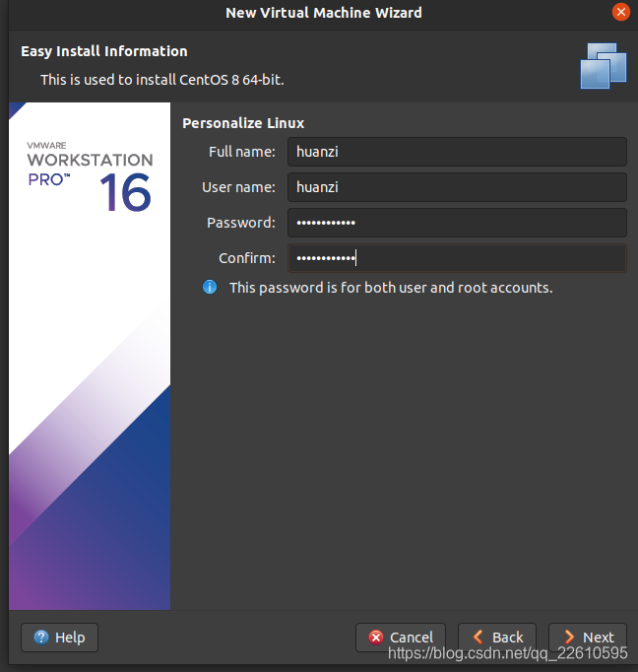
Task: Click the 'Confirm:' label
Action: coord(247,258)
